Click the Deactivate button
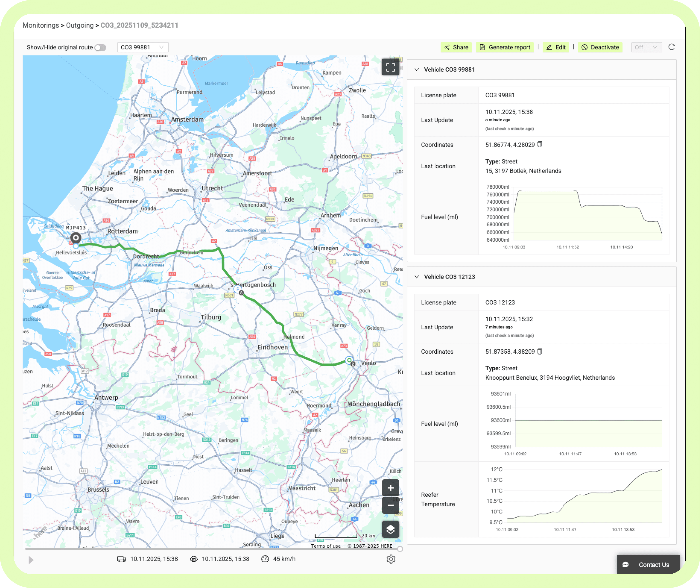This screenshot has height=588, width=700. pos(600,47)
